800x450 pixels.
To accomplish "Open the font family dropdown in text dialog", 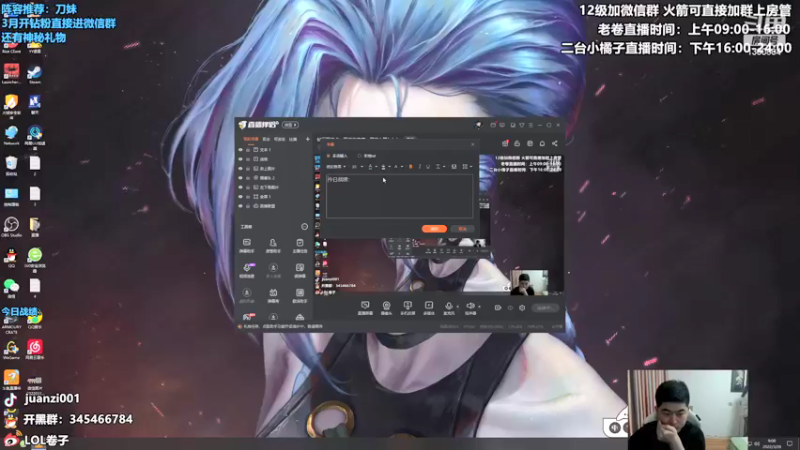I will pyautogui.click(x=336, y=167).
